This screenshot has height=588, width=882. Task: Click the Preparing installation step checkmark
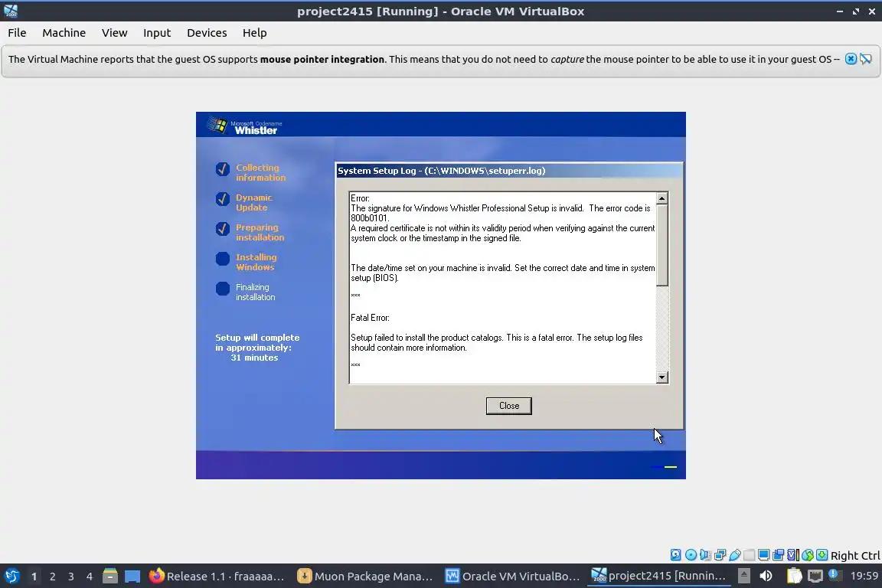(223, 228)
